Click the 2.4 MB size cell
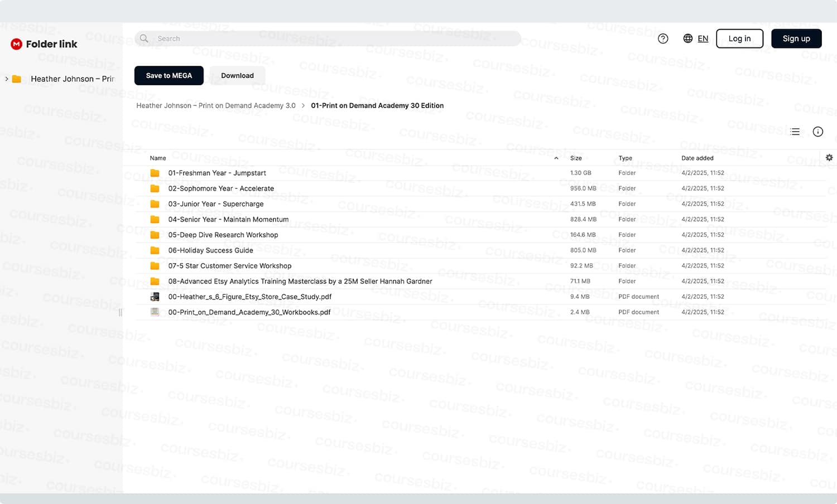The height and width of the screenshot is (504, 837). 579,312
